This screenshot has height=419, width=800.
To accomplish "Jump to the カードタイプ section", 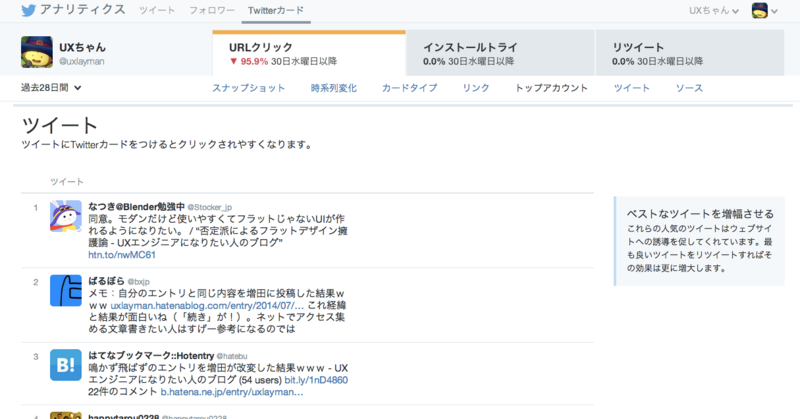I will pos(409,88).
